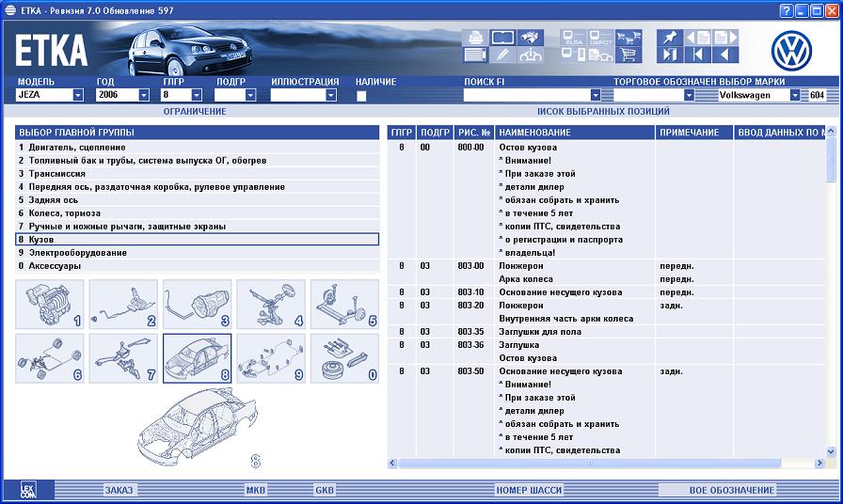Click the multiple shopping carts icon
Image resolution: width=843 pixels, height=504 pixels.
[628, 38]
